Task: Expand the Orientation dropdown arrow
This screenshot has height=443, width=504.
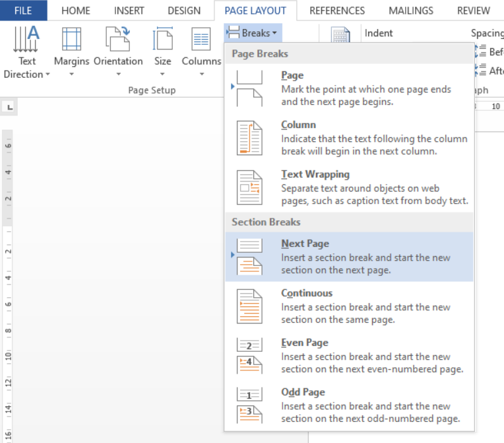Action: point(118,74)
